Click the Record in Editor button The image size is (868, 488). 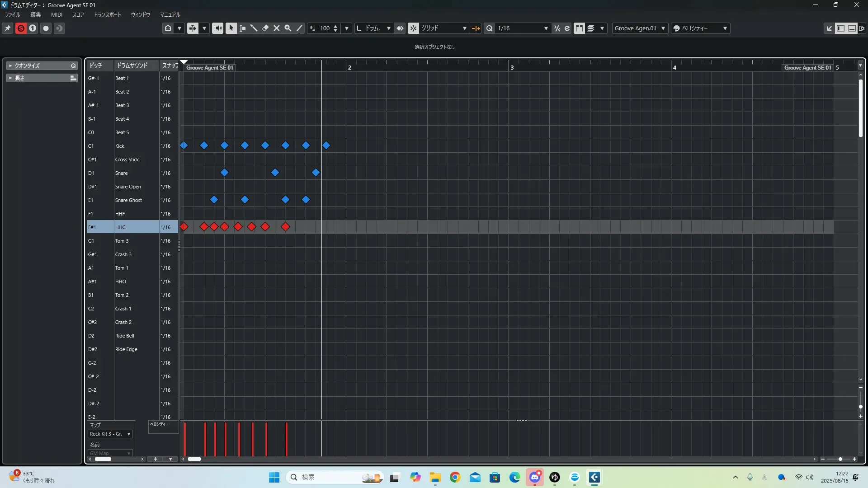[x=46, y=28]
